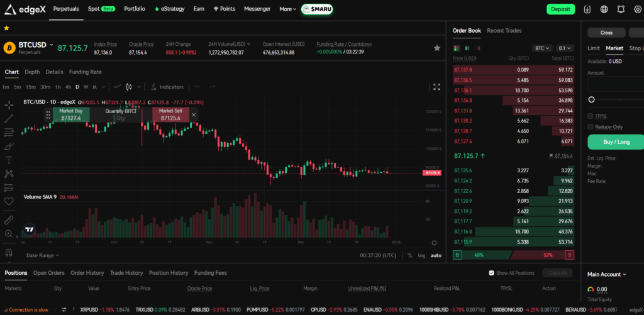Viewport: 644px width, 315px height.
Task: Uncheck Show All Positions
Action: (492, 273)
